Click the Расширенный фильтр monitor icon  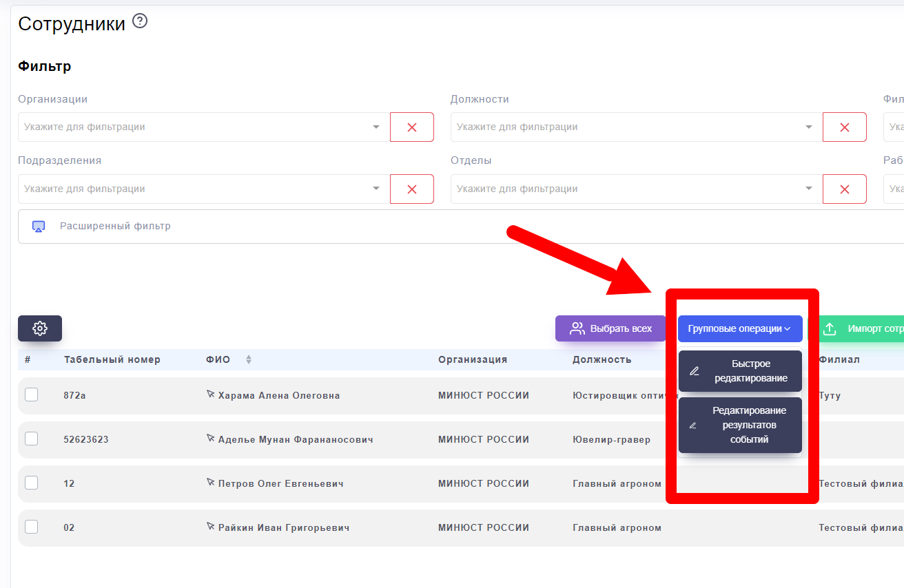pos(39,227)
